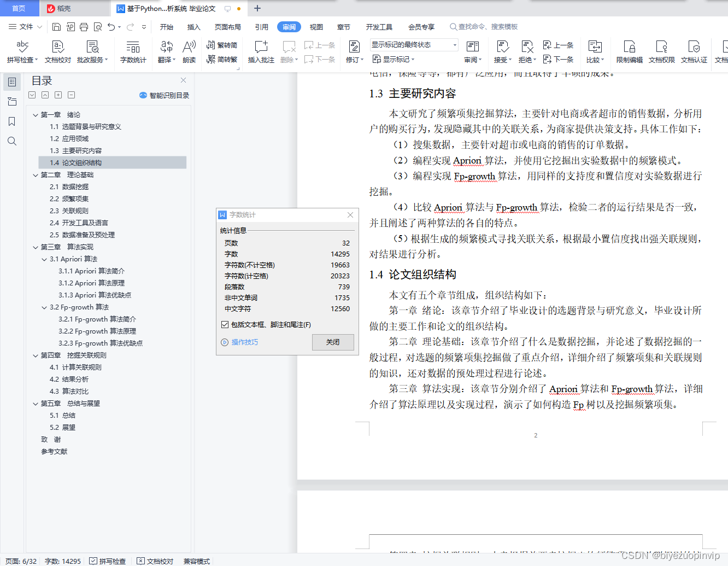Screen dimensions: 728x566
Task: Switch to the 视图 ribbon tab
Action: click(x=316, y=27)
